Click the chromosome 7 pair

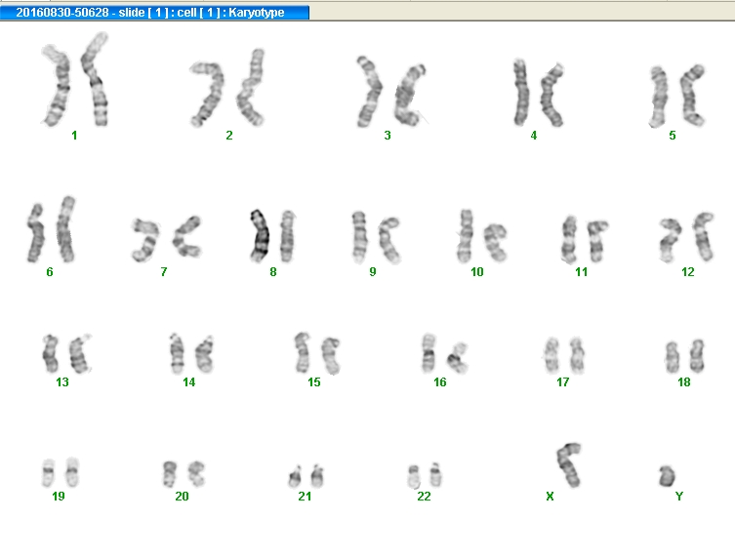[167, 238]
